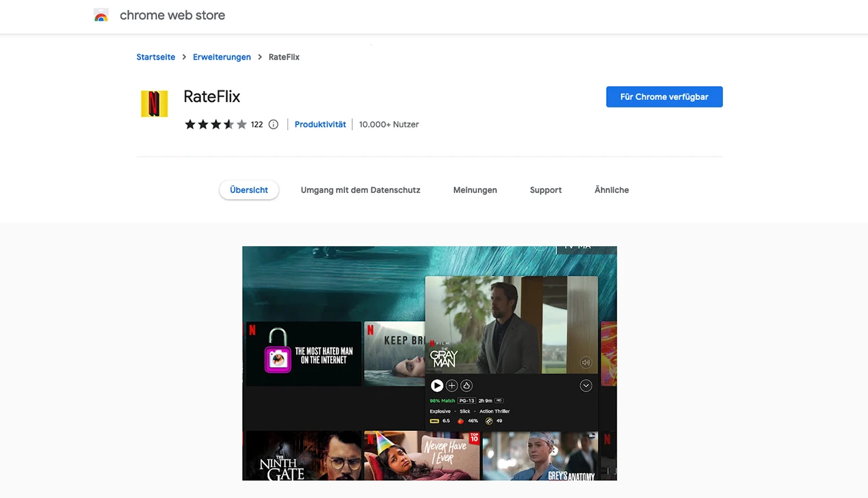
Task: Select the Übersicht tab
Action: coord(249,190)
